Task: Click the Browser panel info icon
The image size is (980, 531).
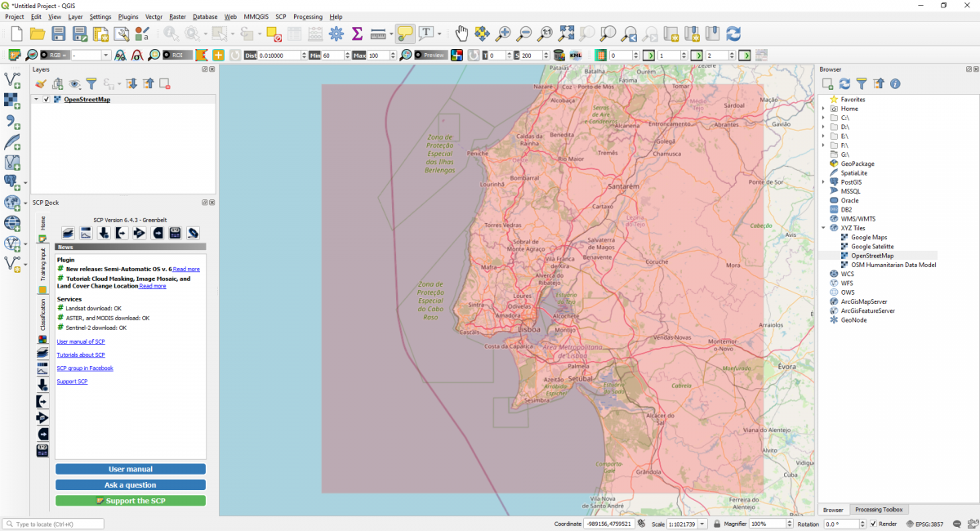Action: pos(895,83)
